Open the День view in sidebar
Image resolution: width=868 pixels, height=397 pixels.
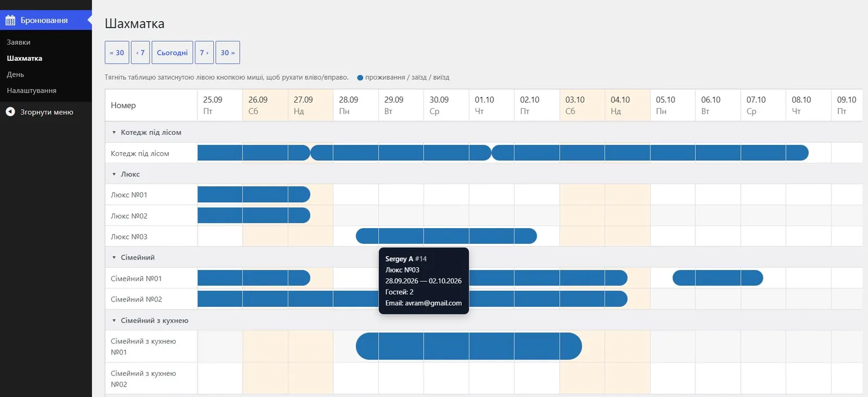15,74
